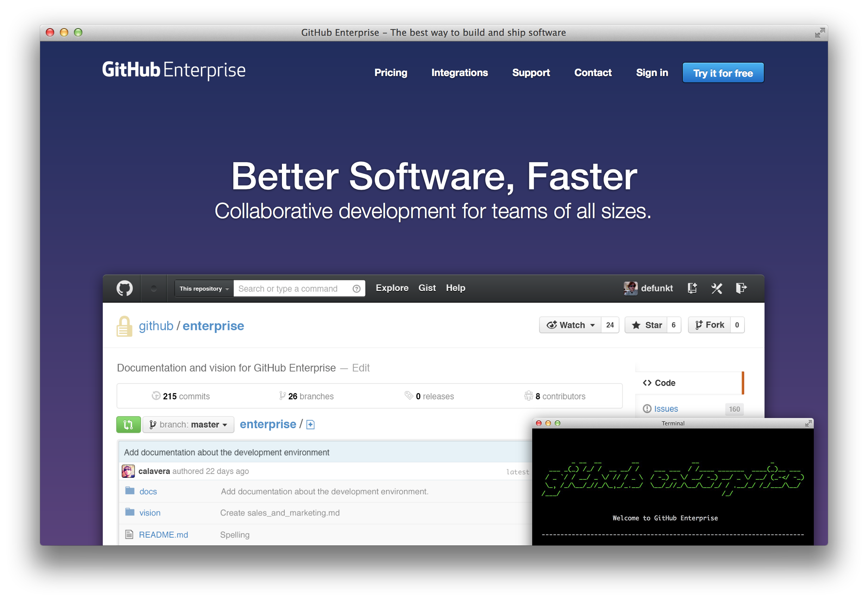Click the GitHub Octocat logo icon

point(124,289)
